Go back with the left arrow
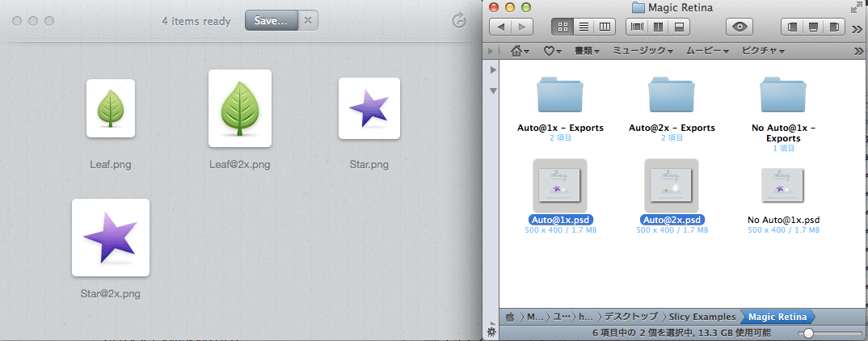The width and height of the screenshot is (868, 341). tap(502, 27)
